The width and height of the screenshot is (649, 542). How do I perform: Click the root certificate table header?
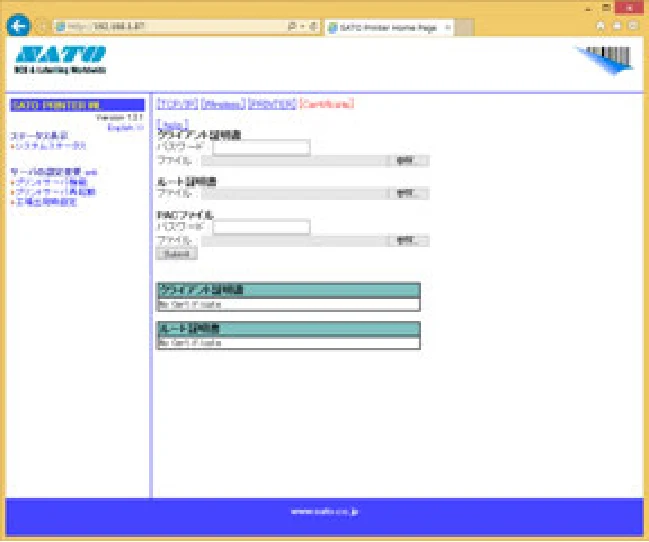tap(288, 329)
